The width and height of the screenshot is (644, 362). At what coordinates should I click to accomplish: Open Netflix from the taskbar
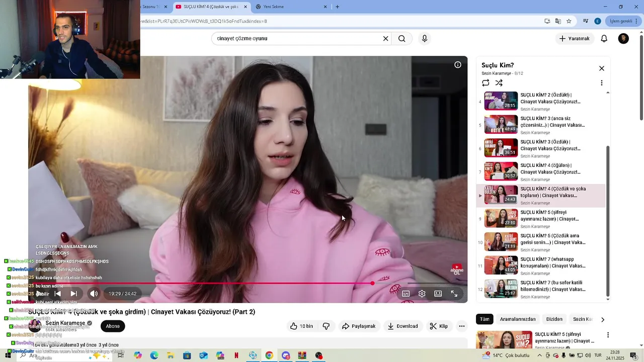pyautogui.click(x=236, y=355)
